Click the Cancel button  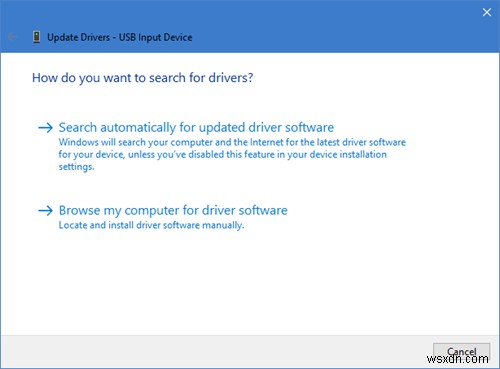(462, 352)
